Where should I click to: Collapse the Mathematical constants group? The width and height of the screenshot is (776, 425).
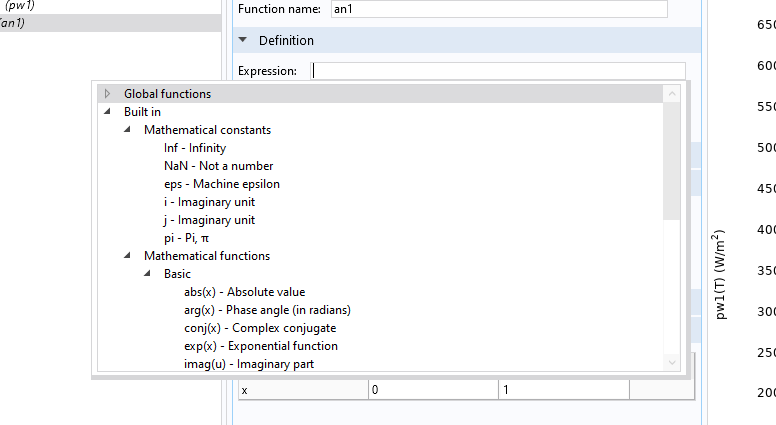pyautogui.click(x=127, y=130)
